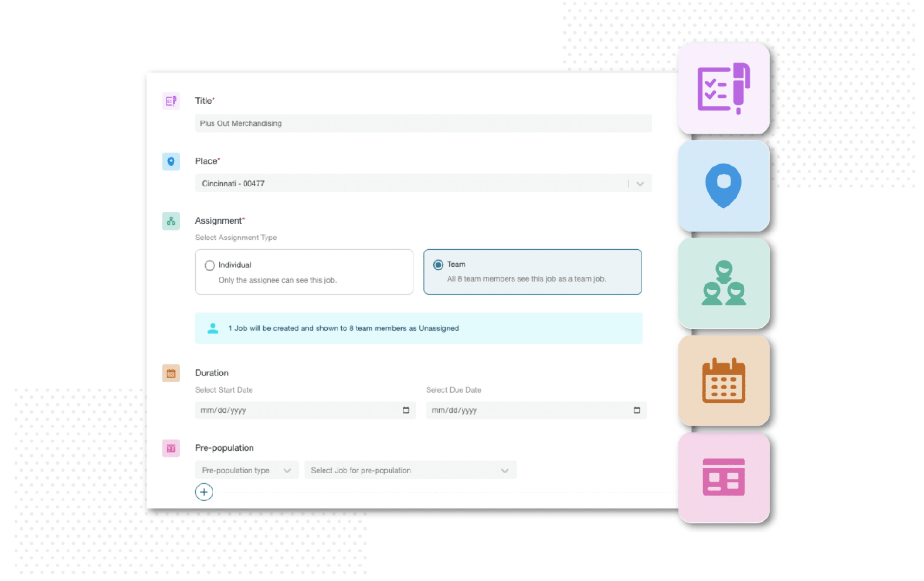Image resolution: width=924 pixels, height=581 pixels.
Task: Click the Title input with Plus Out Merchandising
Action: pos(423,123)
